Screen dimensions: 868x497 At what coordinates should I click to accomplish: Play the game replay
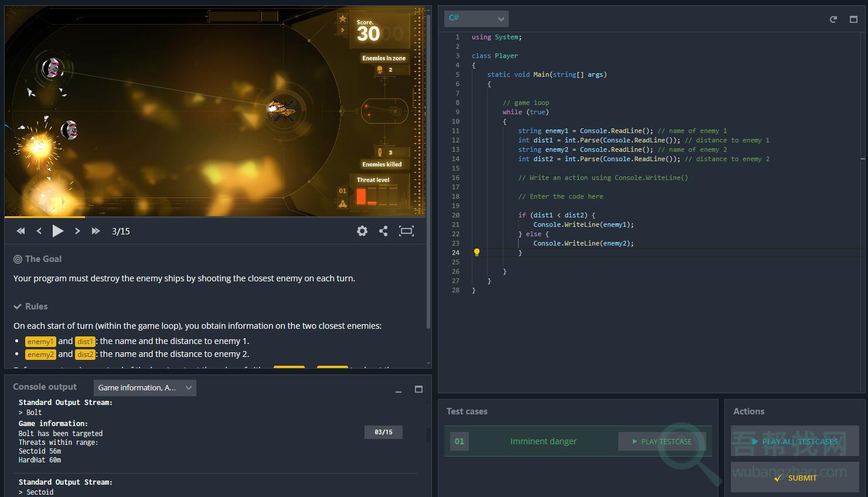(57, 231)
